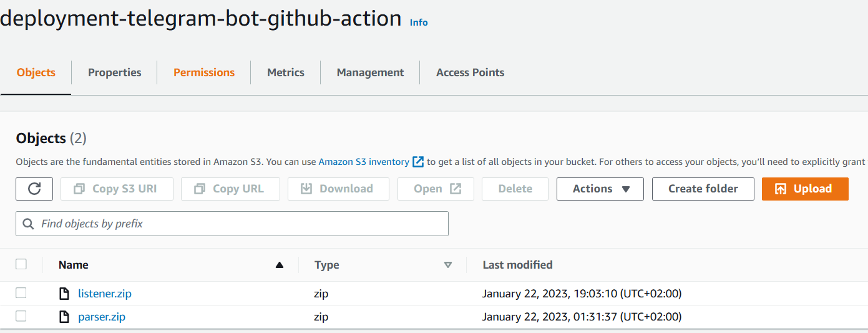Open the listener.zip object link
Screen dimensions: 868x333
coord(105,294)
